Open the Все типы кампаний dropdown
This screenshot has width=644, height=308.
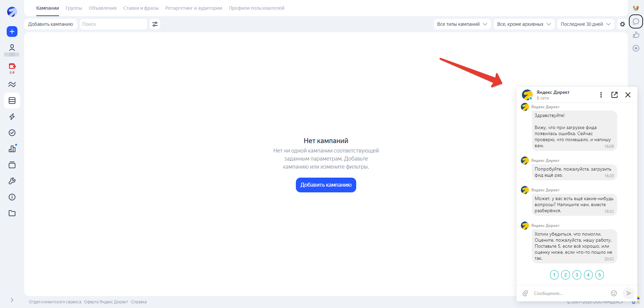[x=462, y=24]
